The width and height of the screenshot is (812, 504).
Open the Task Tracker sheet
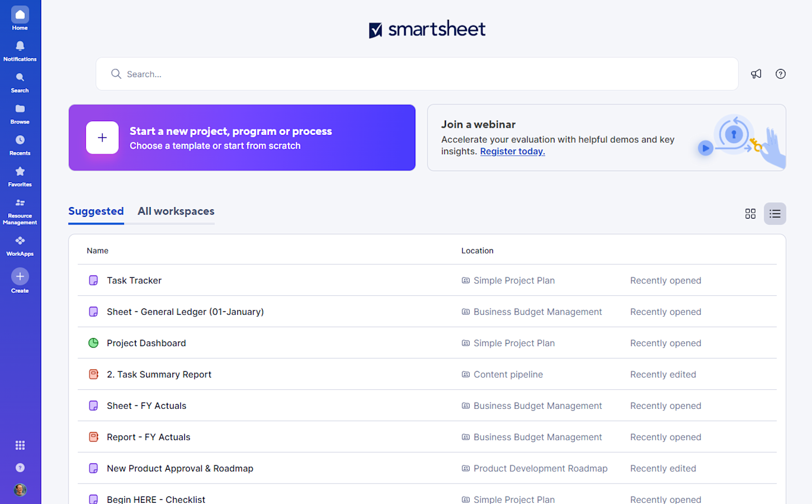coord(134,280)
